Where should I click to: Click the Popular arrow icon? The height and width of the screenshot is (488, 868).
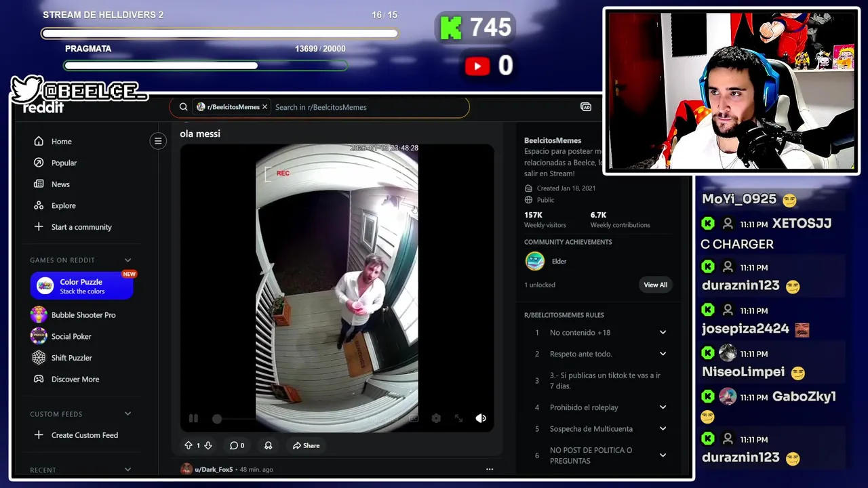point(39,163)
